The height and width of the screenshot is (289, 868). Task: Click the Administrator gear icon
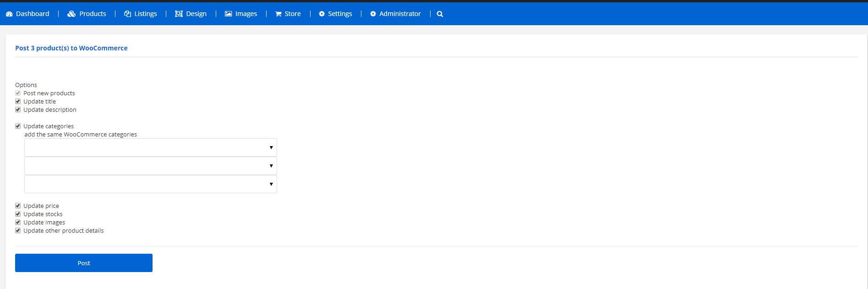pos(373,14)
